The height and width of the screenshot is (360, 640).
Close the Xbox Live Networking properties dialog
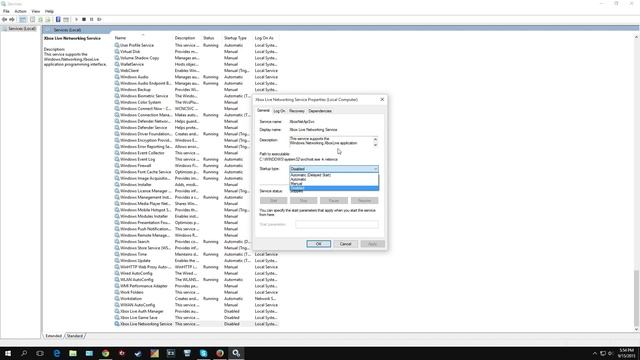pyautogui.click(x=382, y=100)
